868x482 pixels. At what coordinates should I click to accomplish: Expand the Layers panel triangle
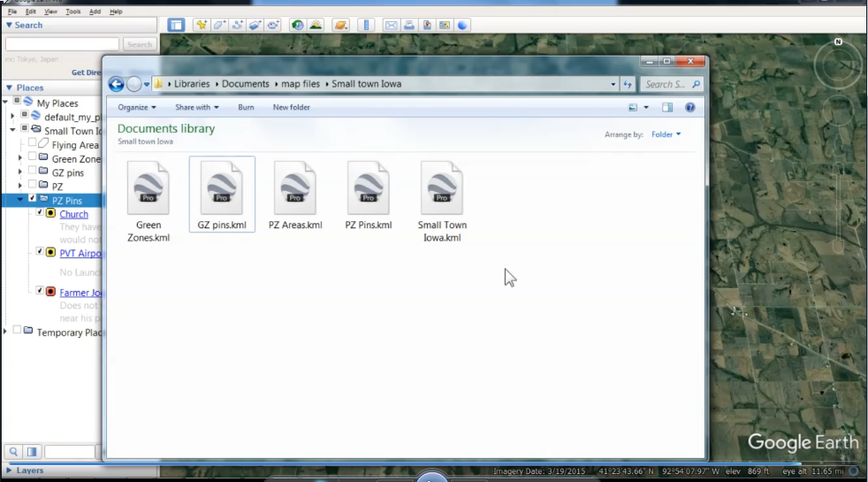coord(9,471)
